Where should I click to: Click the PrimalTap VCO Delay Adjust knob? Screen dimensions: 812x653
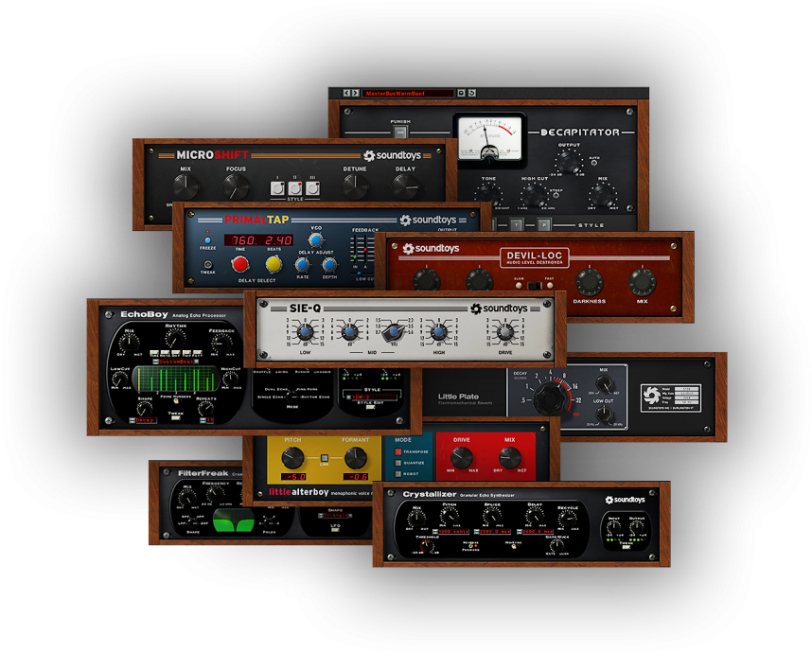coord(316,239)
